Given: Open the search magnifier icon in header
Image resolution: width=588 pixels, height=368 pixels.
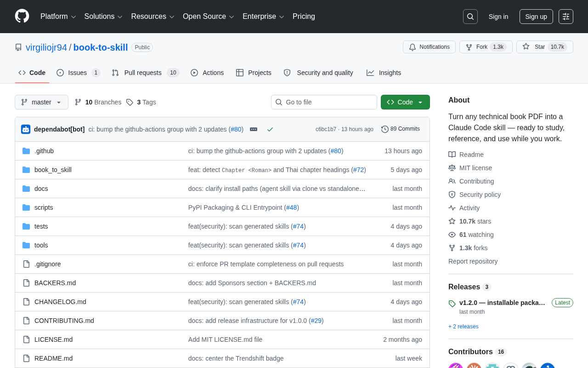Looking at the screenshot, I should pos(470,17).
